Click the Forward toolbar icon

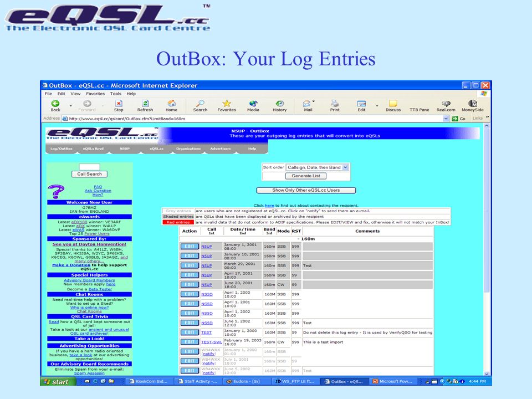point(87,104)
